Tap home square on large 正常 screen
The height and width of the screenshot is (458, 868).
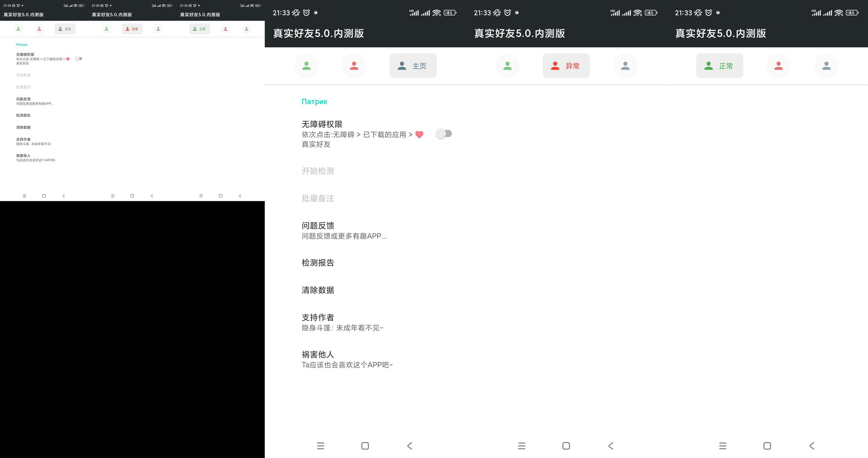click(767, 446)
